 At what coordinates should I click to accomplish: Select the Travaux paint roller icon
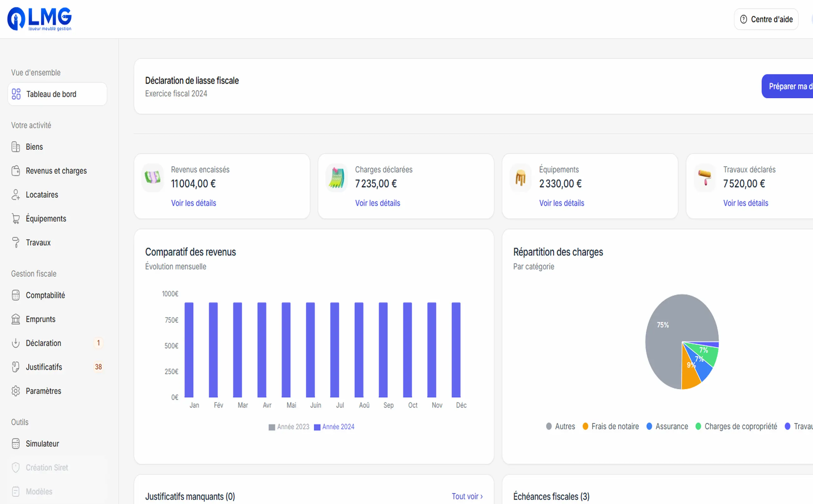16,242
